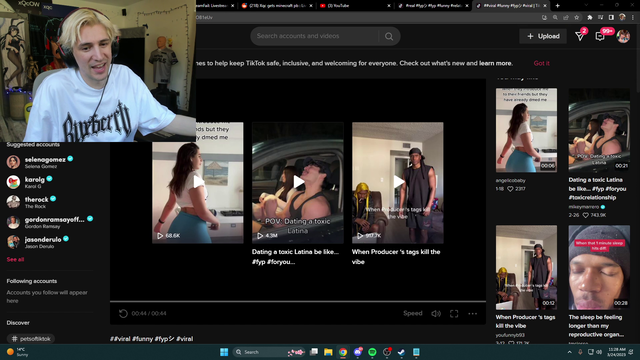Viewport: 640px width, 360px height.
Task: Replay the video with the restart icon
Action: 123,313
